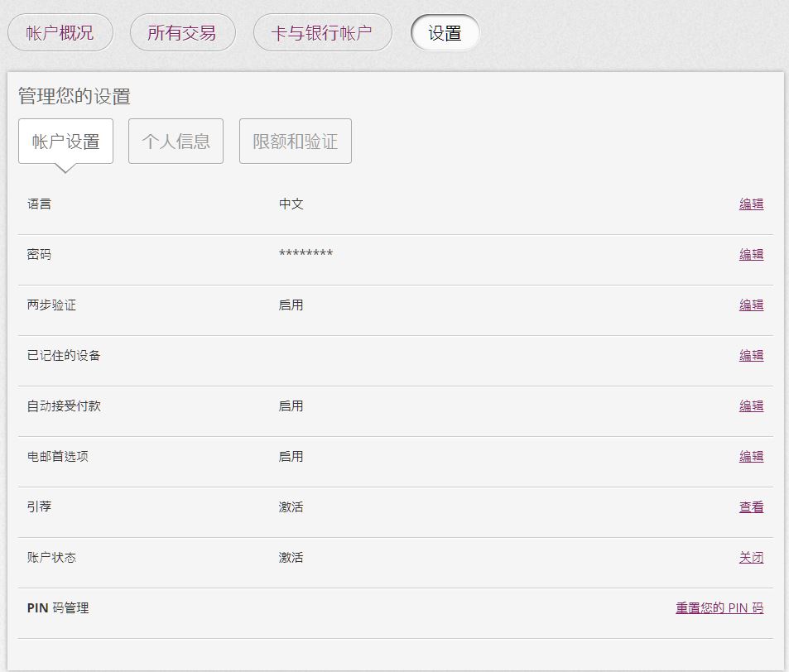789x672 pixels.
Task: Click 编辑 next to 密码
Action: coord(751,255)
